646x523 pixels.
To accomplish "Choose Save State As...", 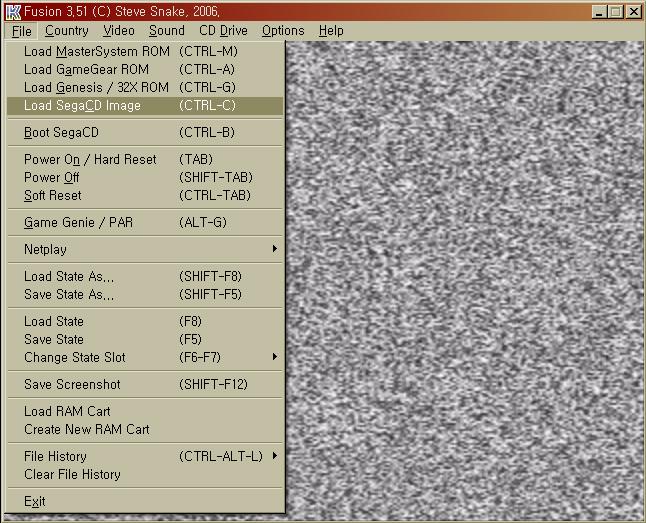I will 145,295.
